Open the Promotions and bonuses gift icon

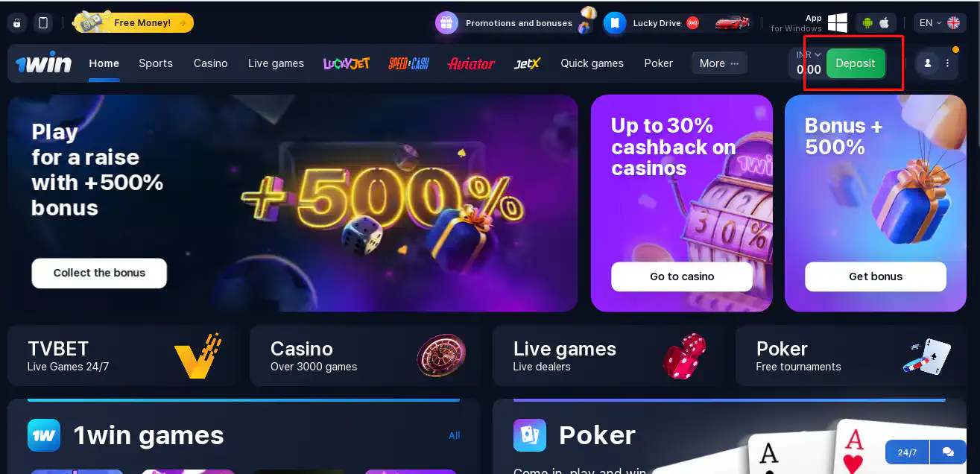click(x=446, y=23)
